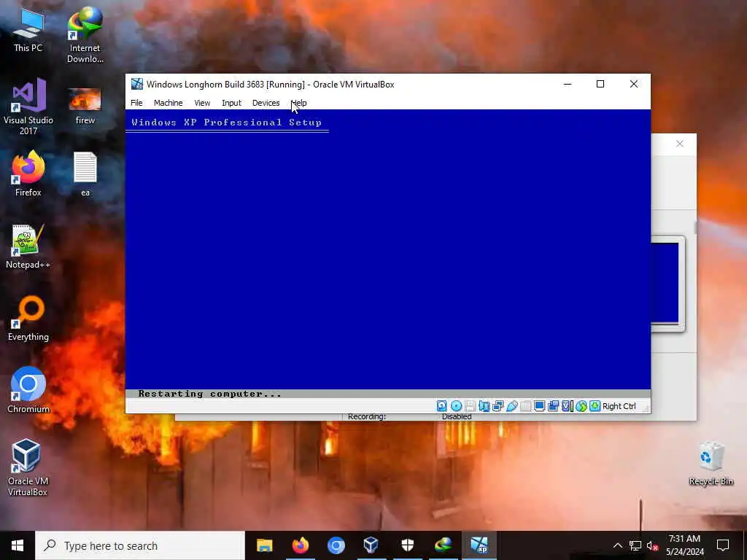Show hidden system tray icons
The height and width of the screenshot is (560, 747).
point(617,545)
